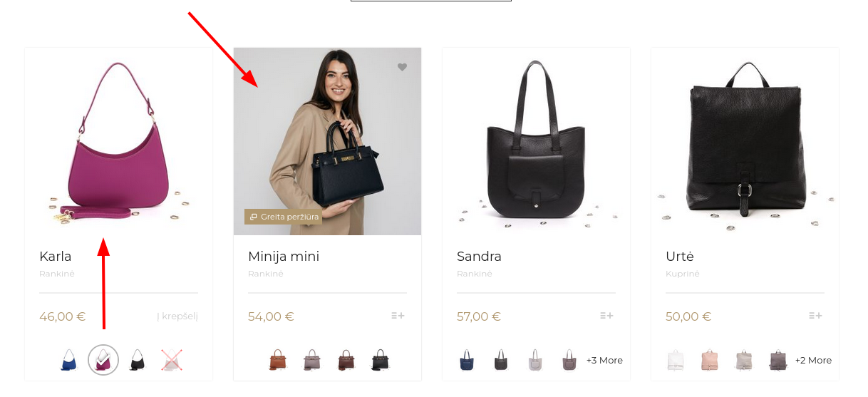The width and height of the screenshot is (868, 397).
Task: Click the compare icon on Sandra card
Action: tap(606, 316)
